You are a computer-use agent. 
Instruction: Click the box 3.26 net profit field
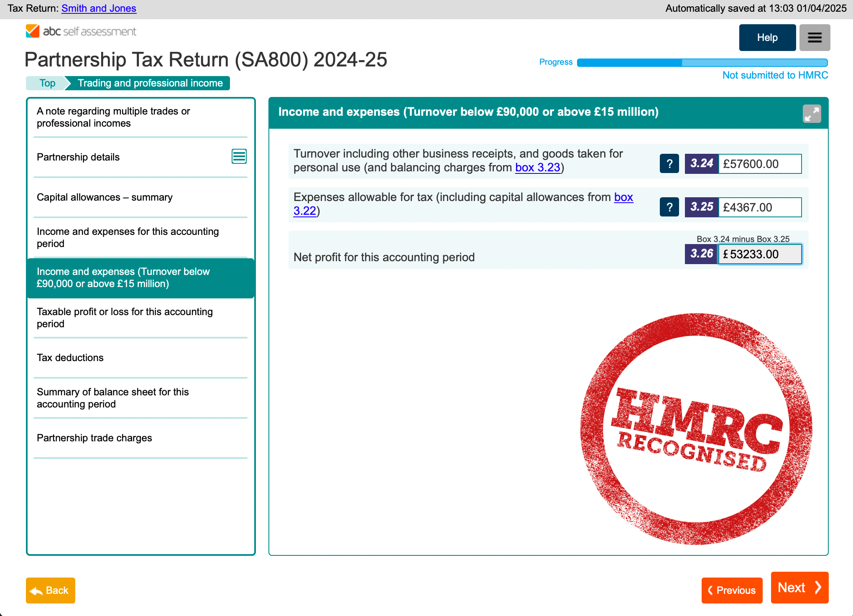[x=760, y=254]
